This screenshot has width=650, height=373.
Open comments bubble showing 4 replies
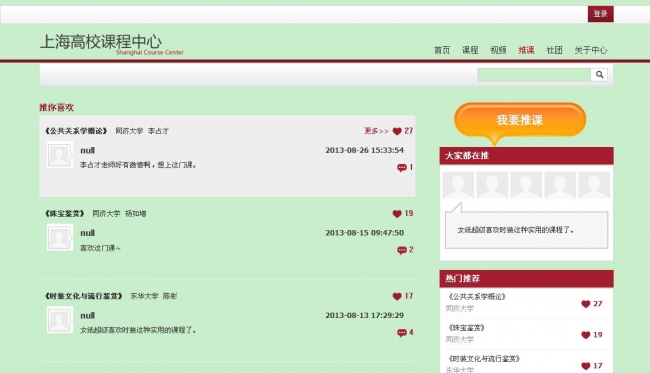tap(402, 332)
